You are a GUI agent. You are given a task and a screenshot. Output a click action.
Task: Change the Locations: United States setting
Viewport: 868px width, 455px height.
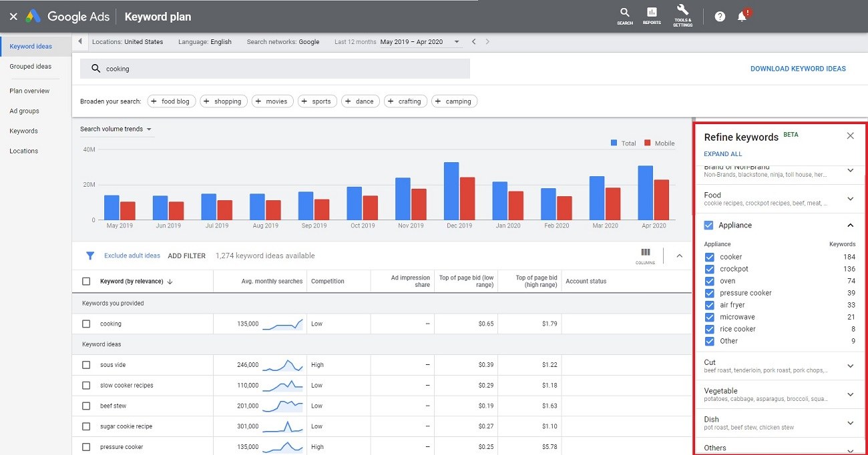128,42
